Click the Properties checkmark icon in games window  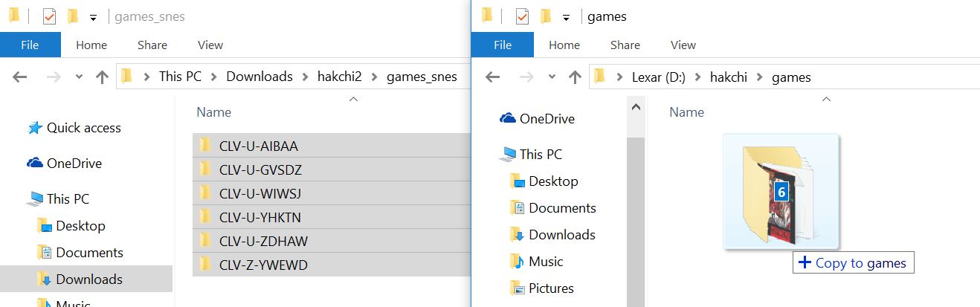click(x=522, y=16)
